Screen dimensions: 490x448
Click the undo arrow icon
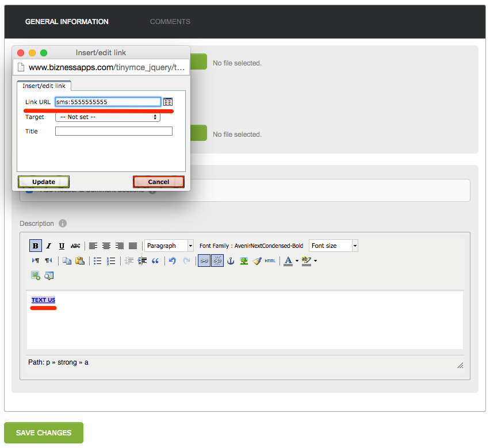pos(172,261)
